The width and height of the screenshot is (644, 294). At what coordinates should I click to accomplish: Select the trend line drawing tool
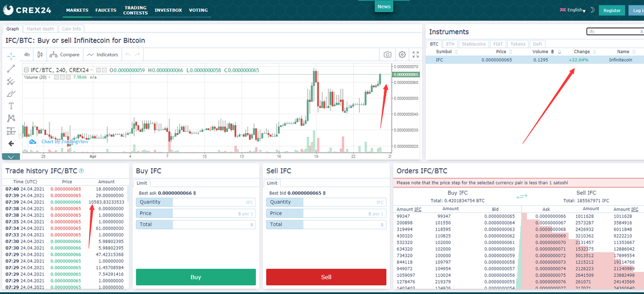click(x=11, y=68)
